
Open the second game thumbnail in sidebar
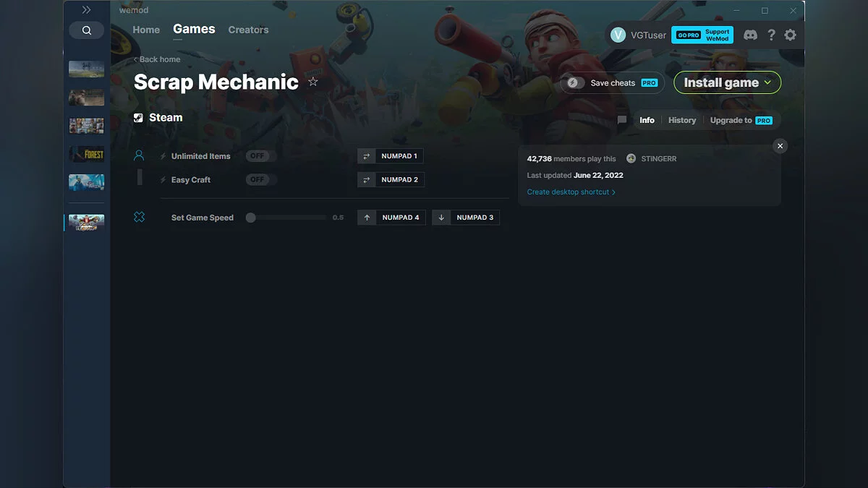(x=87, y=98)
